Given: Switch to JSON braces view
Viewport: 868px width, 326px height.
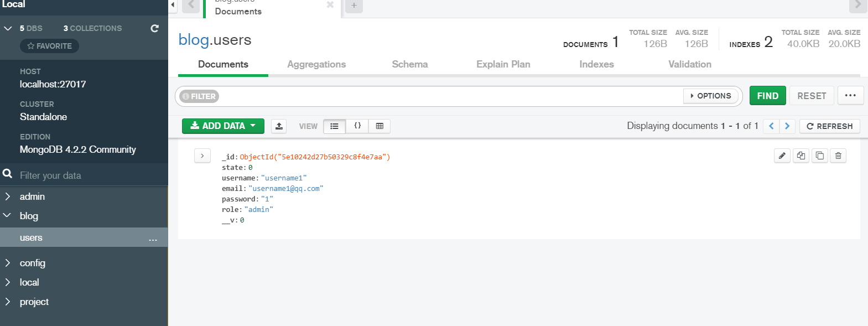Looking at the screenshot, I should click(357, 126).
